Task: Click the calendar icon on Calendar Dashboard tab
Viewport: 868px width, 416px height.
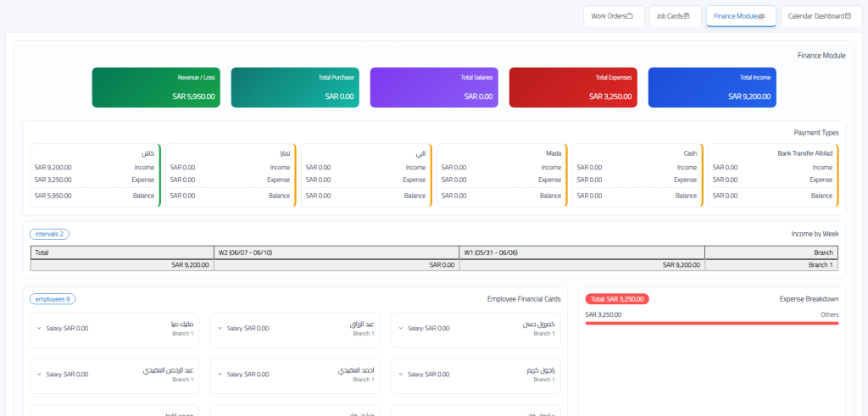Action: (x=848, y=16)
